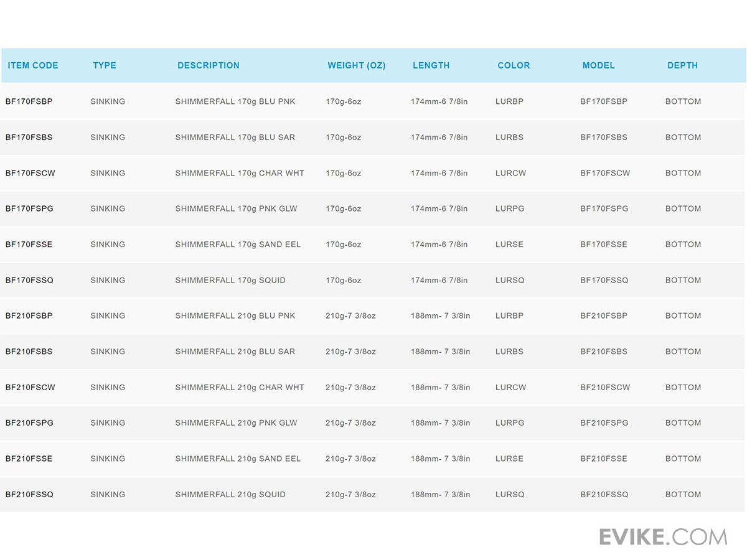
Task: Click description SHIMMERFALL 210g PNK GLW
Action: [x=236, y=422]
